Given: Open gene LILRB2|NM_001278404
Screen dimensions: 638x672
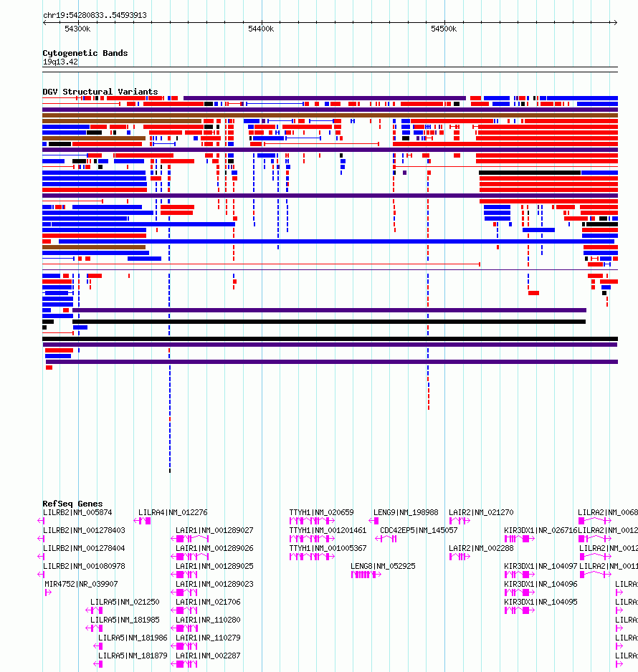Looking at the screenshot, I should [x=84, y=548].
